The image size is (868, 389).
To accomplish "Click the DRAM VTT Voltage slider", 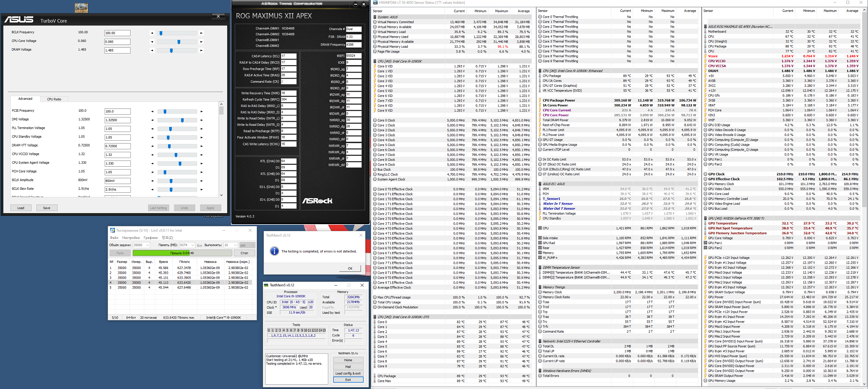I will tap(177, 146).
